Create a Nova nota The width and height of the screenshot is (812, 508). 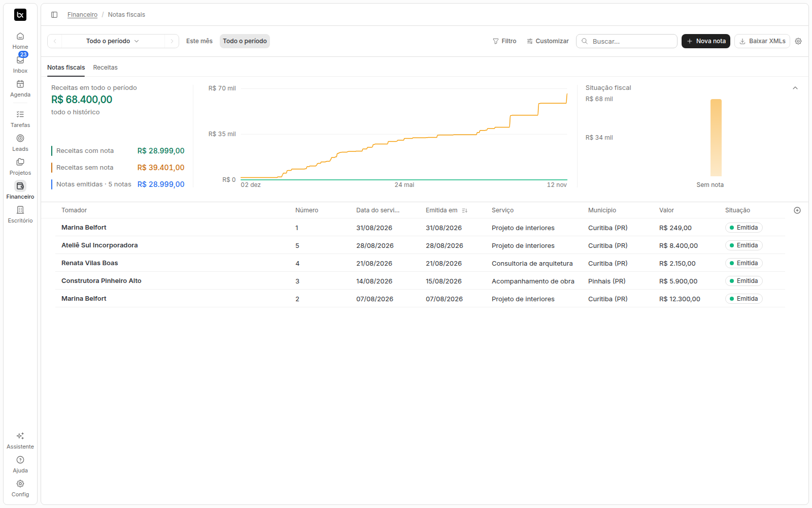(x=706, y=41)
